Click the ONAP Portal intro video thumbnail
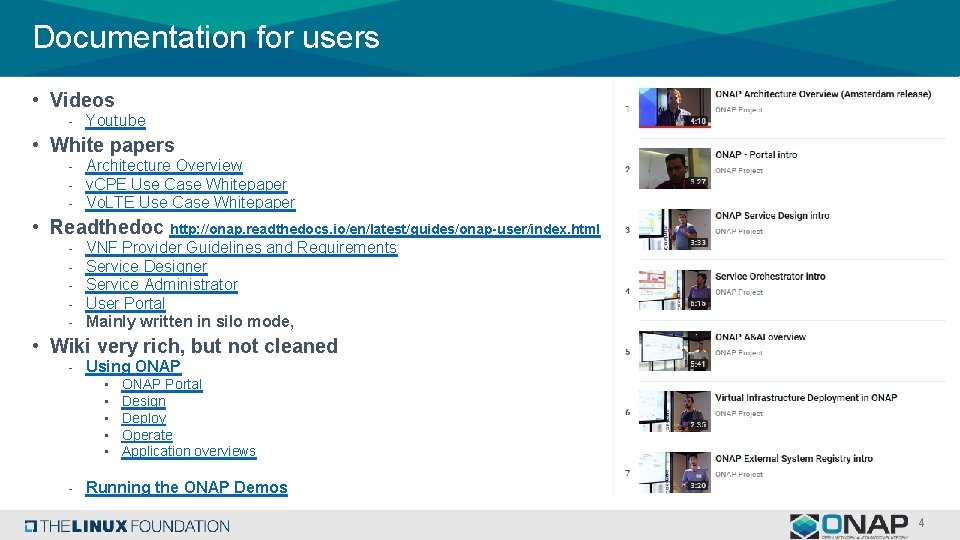Image resolution: width=960 pixels, height=540 pixels. click(675, 168)
